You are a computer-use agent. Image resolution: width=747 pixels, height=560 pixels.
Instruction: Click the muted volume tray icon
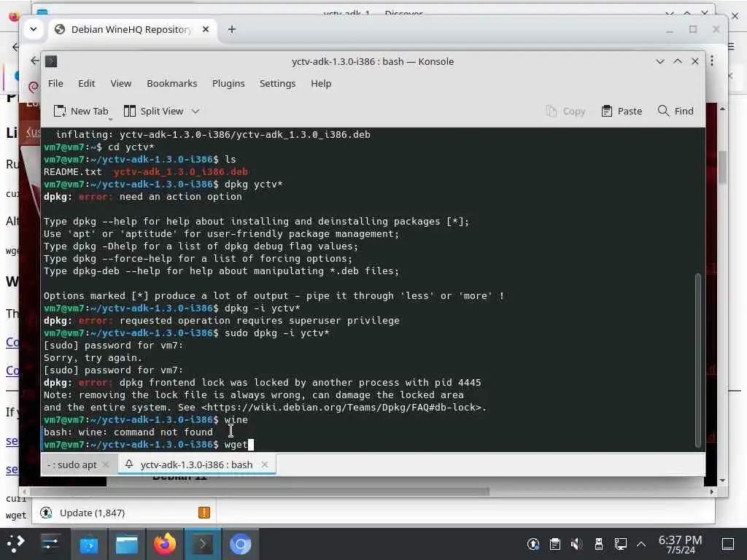[x=576, y=544]
